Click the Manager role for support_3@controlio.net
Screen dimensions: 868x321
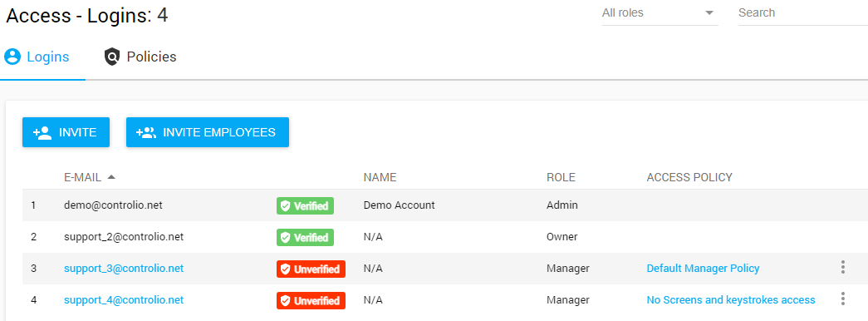[x=567, y=269]
